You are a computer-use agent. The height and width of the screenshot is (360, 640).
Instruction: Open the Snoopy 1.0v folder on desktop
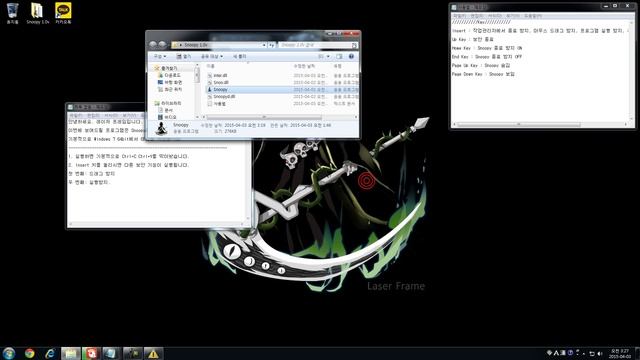[38, 13]
